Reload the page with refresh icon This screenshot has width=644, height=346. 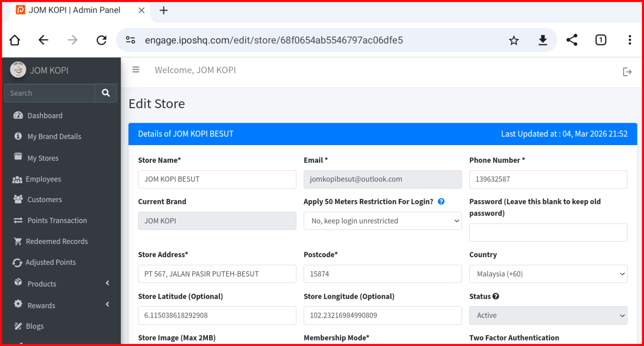pos(101,40)
